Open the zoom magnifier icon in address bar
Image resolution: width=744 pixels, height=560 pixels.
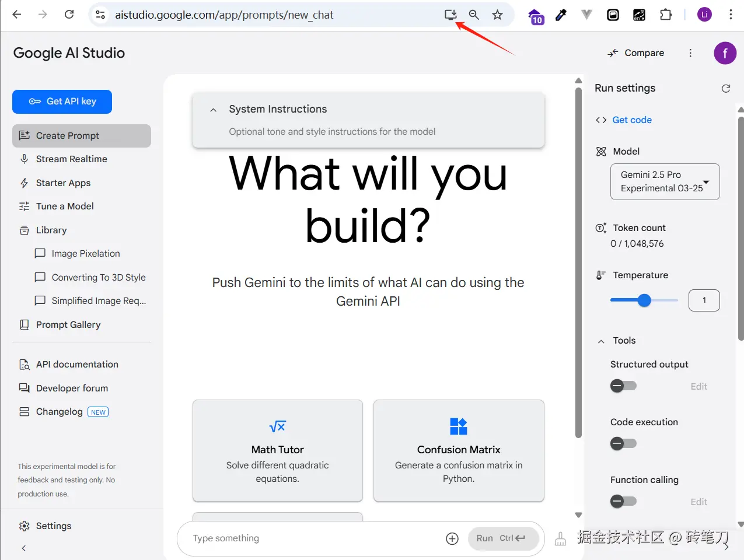pyautogui.click(x=474, y=15)
